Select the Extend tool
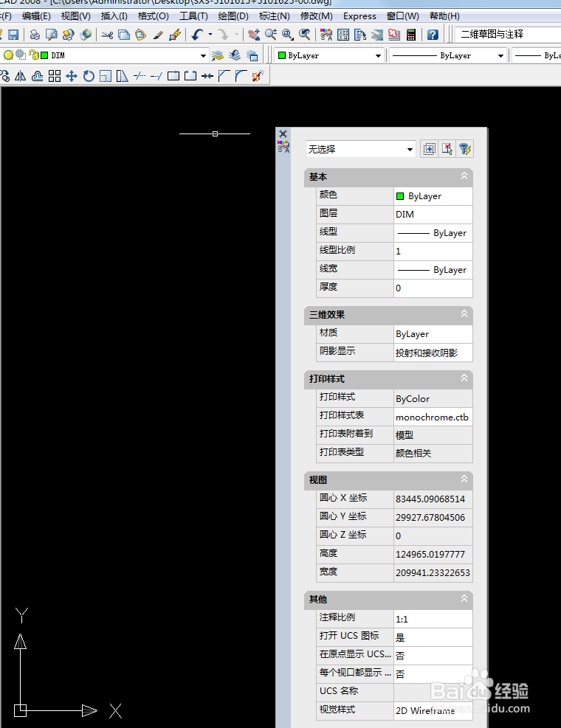The image size is (561, 728). tap(156, 76)
